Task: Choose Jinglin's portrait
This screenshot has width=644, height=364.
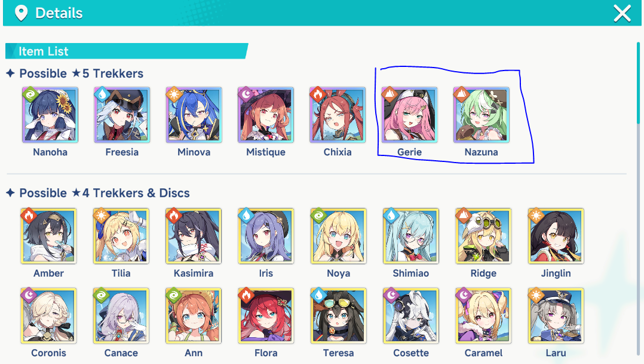Action: [556, 236]
